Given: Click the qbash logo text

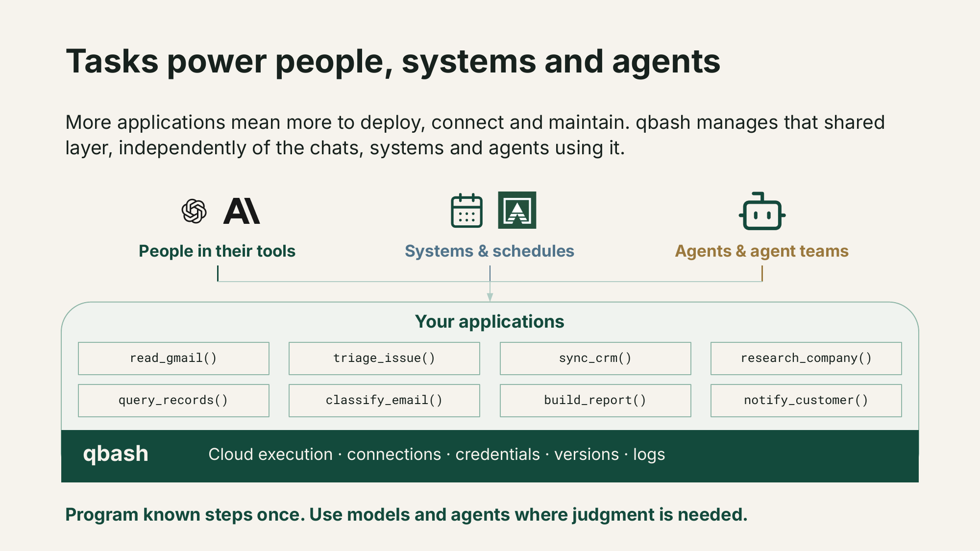Looking at the screenshot, I should coord(116,454).
